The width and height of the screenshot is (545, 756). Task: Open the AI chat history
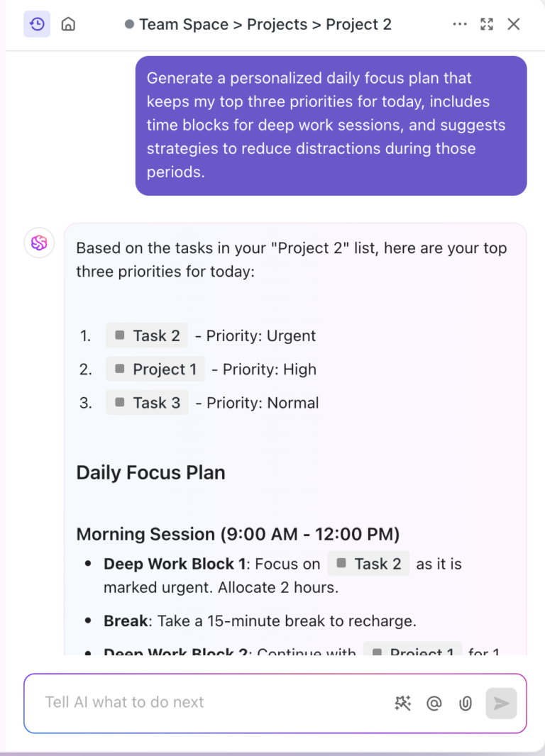click(37, 24)
